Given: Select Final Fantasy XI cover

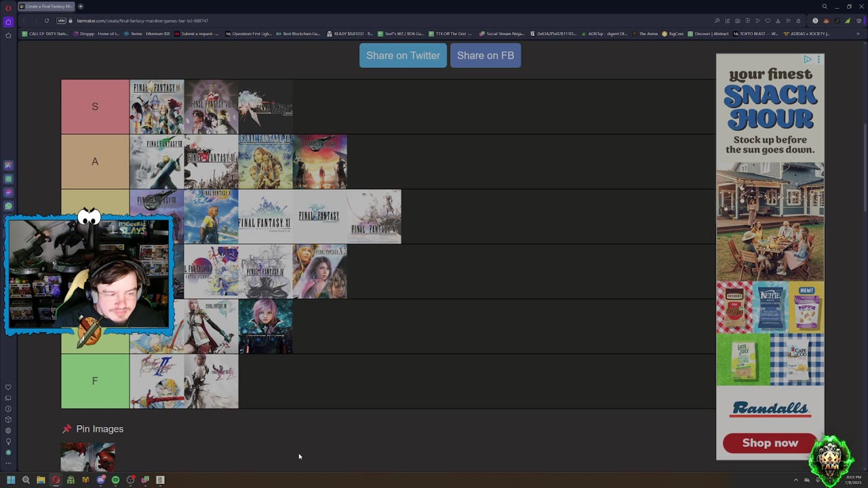Looking at the screenshot, I should (265, 216).
